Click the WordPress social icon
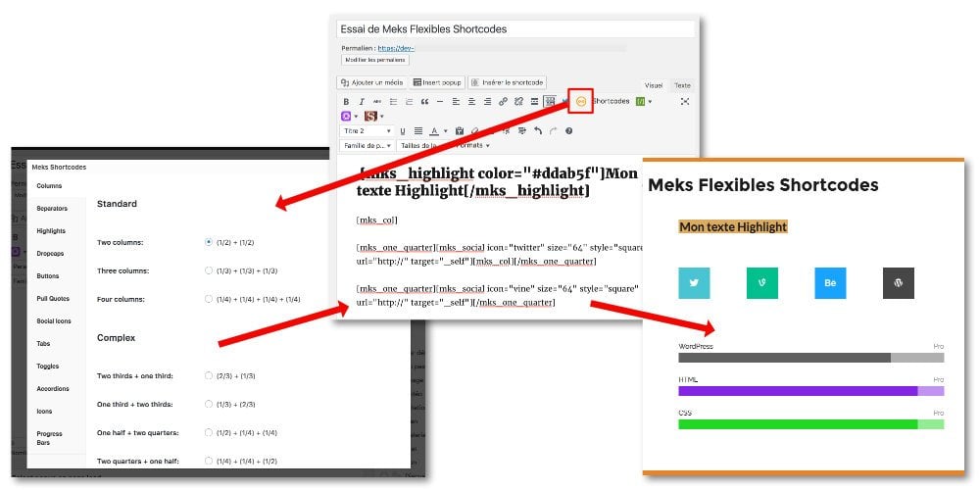 (898, 282)
